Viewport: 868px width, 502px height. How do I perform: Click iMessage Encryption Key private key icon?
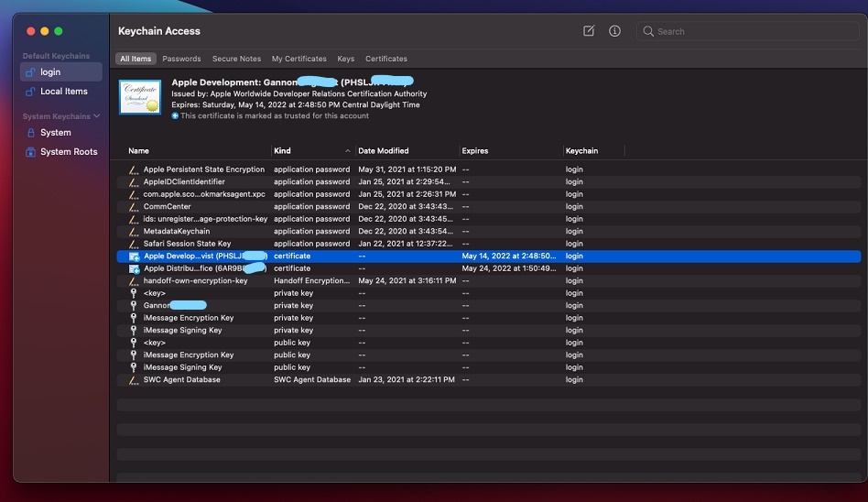pyautogui.click(x=134, y=318)
